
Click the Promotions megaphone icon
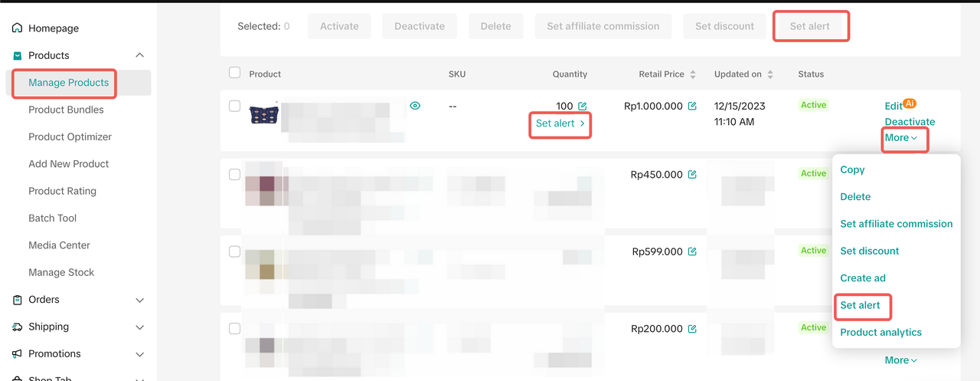[x=18, y=354]
